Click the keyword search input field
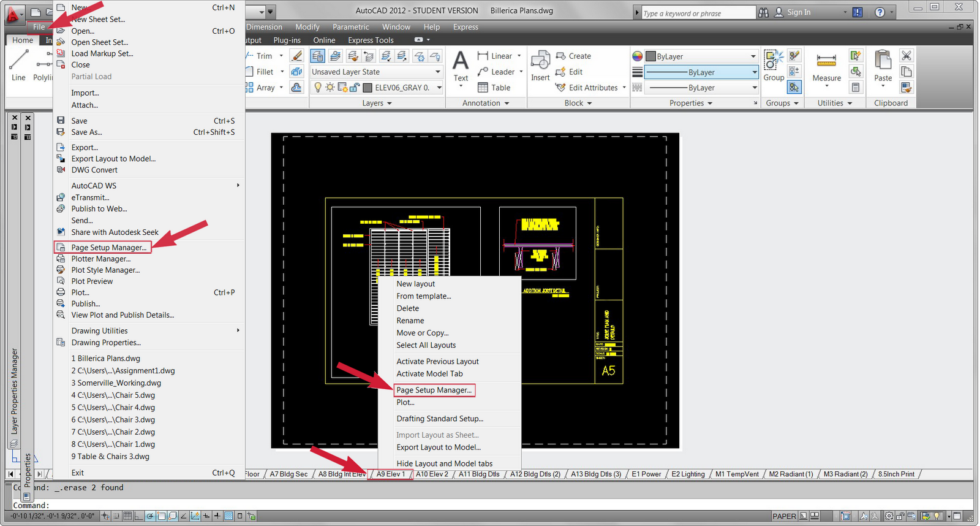Screen dimensions: 980x526 coord(698,13)
